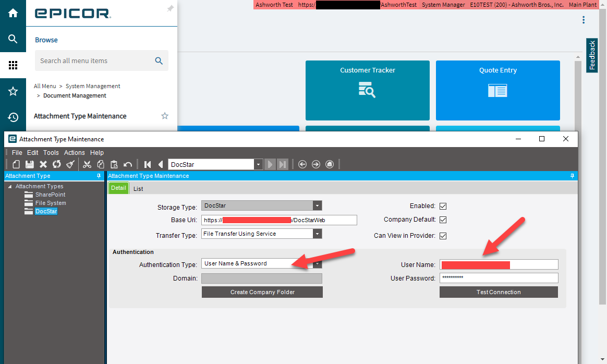Screen dimensions: 607x364
Task: Click Document Management breadcrumb link
Action: [x=75, y=95]
